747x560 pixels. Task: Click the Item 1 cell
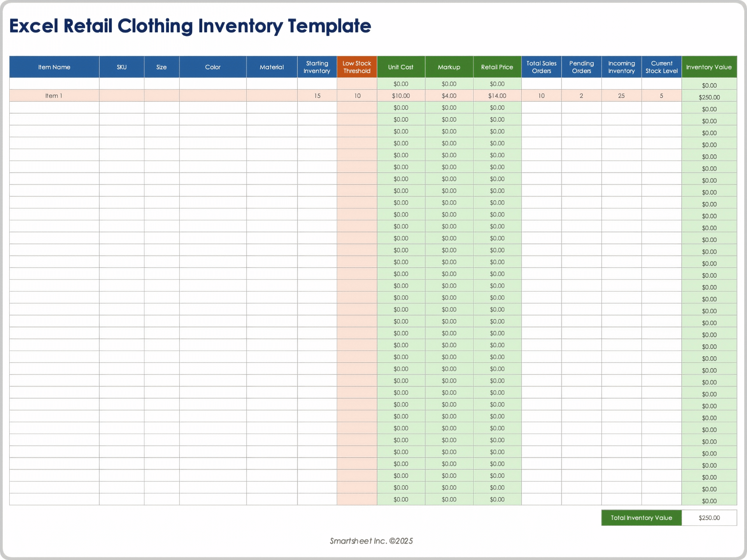(54, 95)
